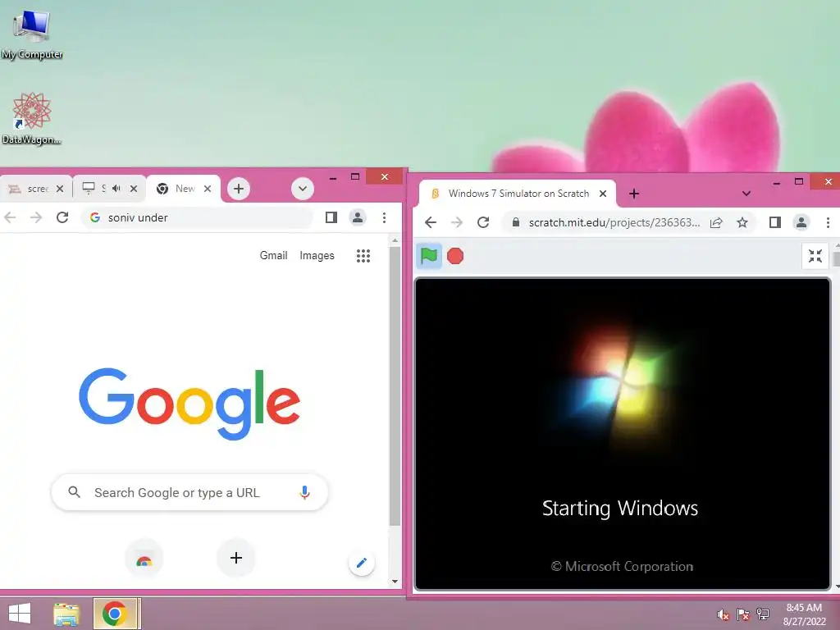Click the green flag in Scratch player
This screenshot has width=840, height=630.
[429, 256]
